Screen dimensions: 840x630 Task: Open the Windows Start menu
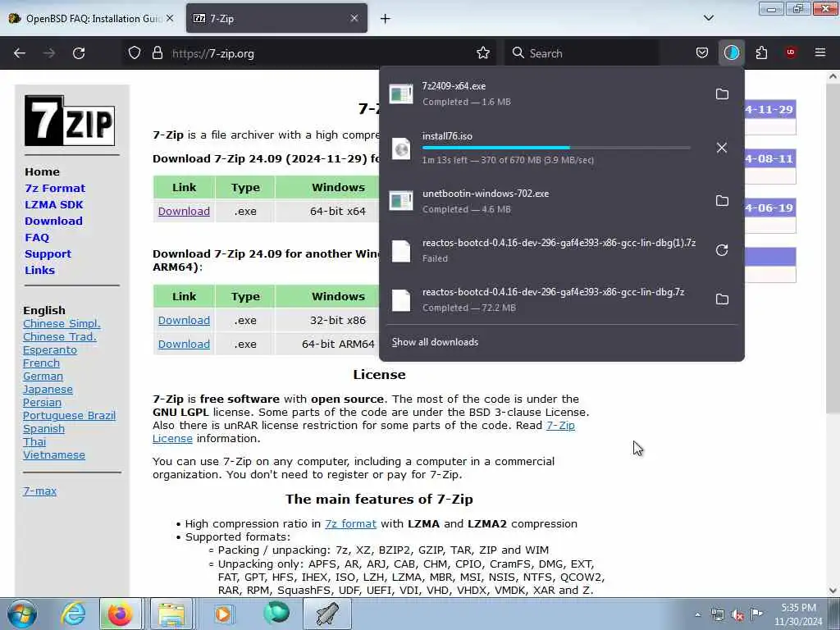pyautogui.click(x=22, y=614)
